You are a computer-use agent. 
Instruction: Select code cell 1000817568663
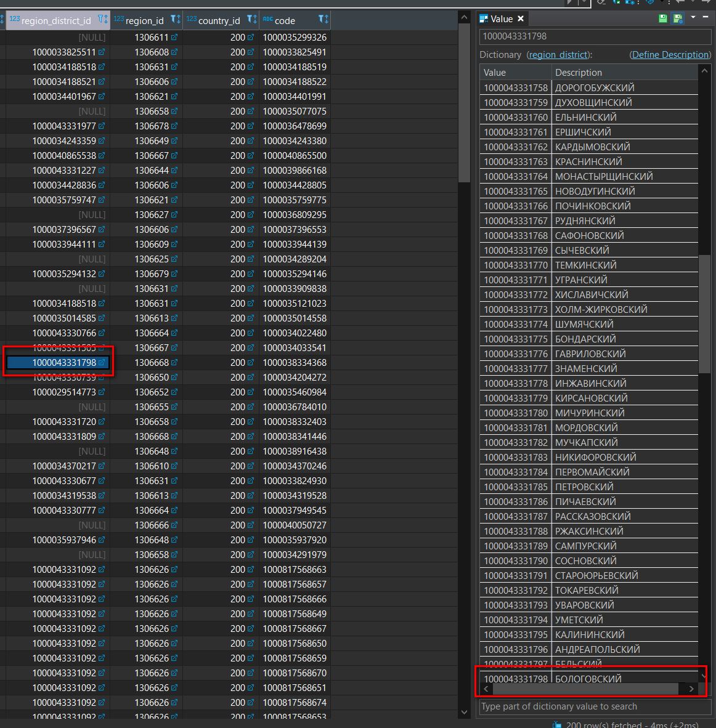point(295,569)
